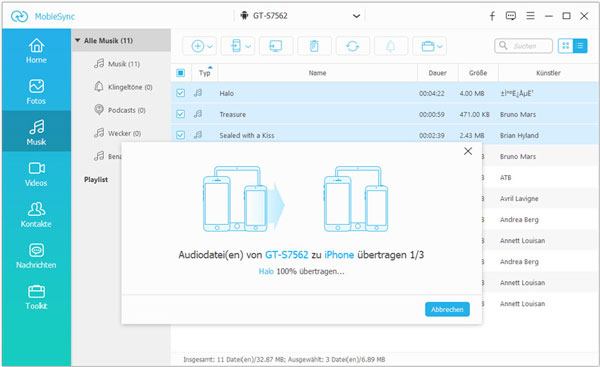Uncheck the Halo song checkbox
This screenshot has height=367, width=600.
181,93
